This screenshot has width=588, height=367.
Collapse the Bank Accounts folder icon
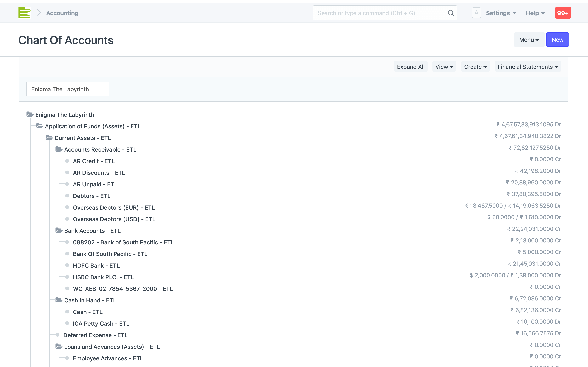click(x=59, y=230)
